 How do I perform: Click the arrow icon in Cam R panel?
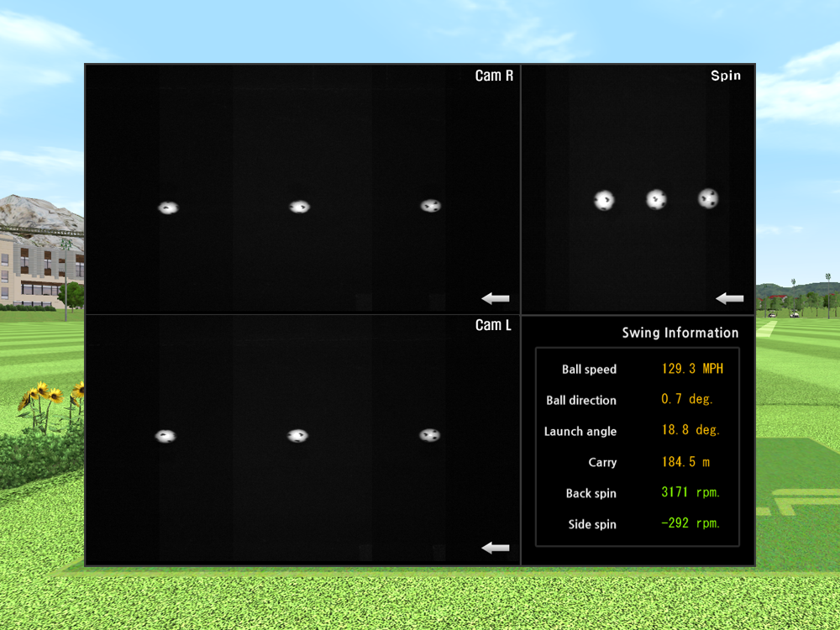click(496, 298)
